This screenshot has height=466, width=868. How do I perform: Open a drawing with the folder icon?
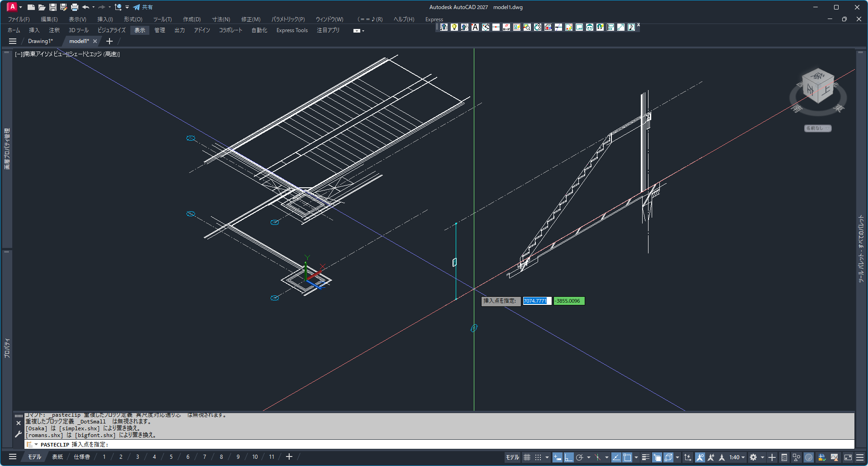(x=42, y=7)
